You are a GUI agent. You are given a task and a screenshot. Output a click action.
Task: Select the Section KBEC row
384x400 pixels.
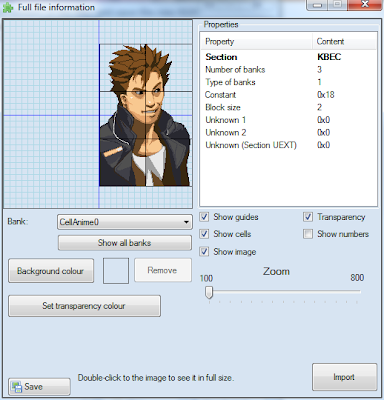pos(288,57)
